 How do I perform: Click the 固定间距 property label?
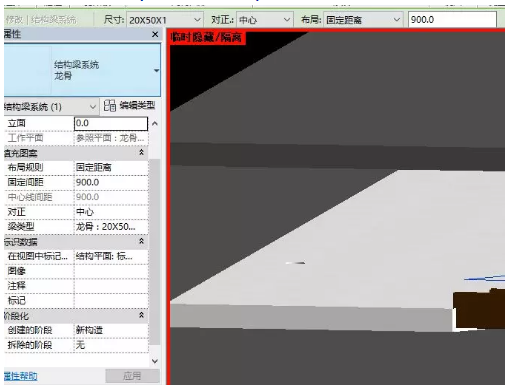coord(25,182)
